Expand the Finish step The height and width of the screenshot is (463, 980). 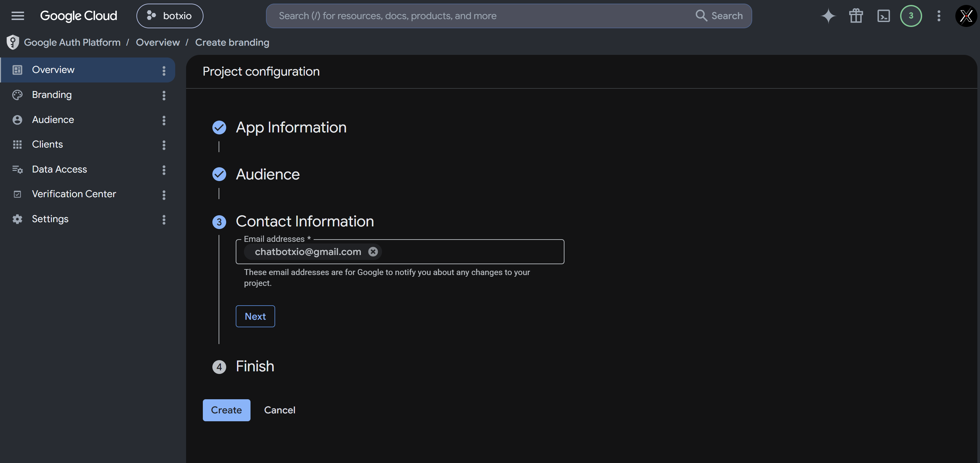tap(255, 366)
